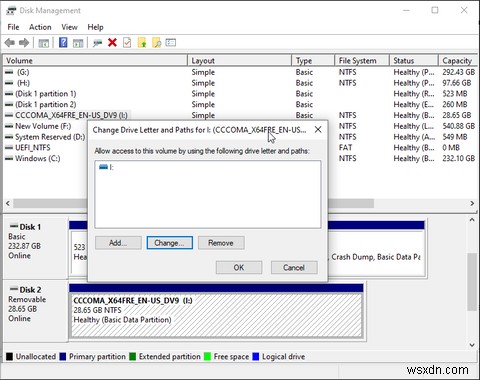This screenshot has width=480, height=380.
Task: Click Show/Hide Action Pane toolbar icon
Action: coord(78,43)
